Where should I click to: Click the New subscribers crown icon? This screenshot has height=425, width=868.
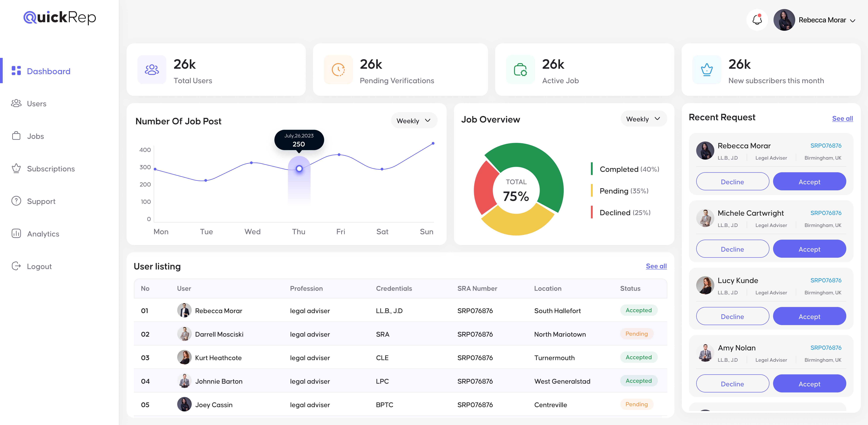(x=707, y=70)
